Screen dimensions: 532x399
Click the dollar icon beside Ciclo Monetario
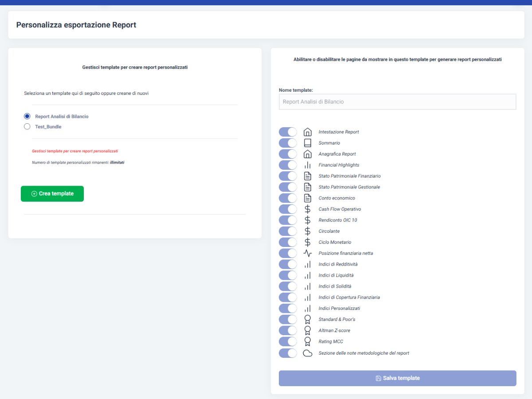point(308,243)
